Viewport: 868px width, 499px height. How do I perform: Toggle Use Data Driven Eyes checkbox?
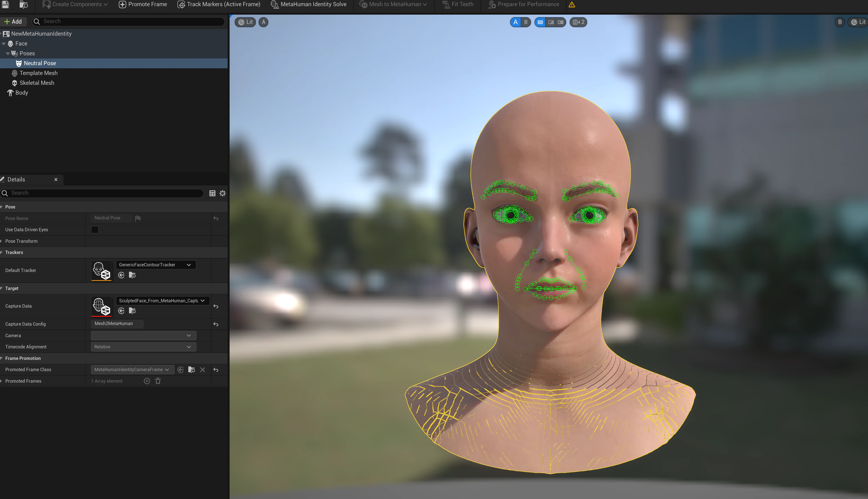95,230
